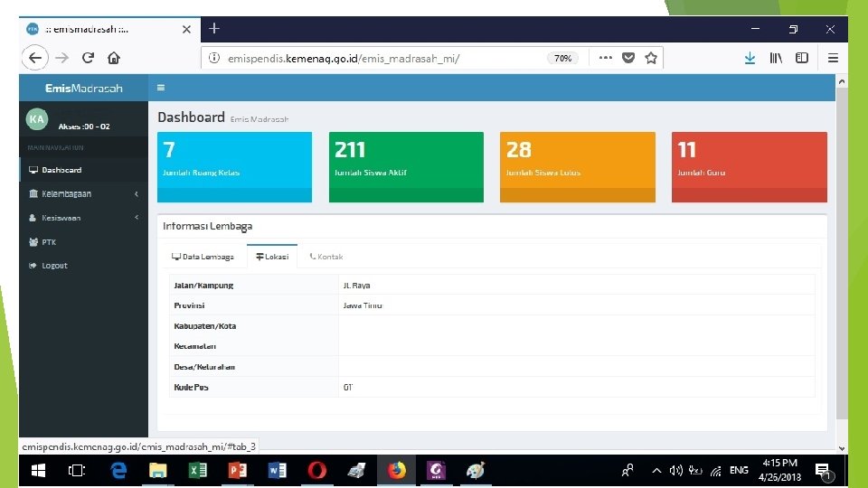Open the Jumlah Ruang Kelas card
The image size is (868, 488).
point(235,167)
